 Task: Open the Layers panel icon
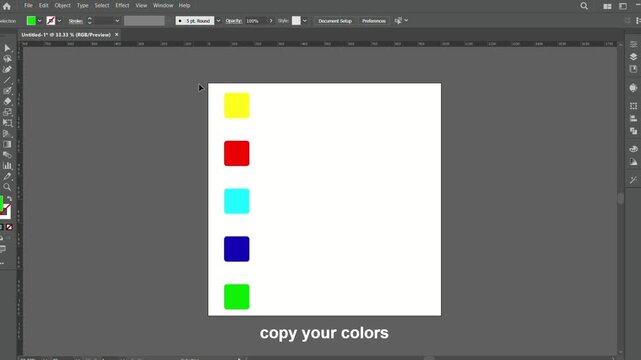[x=633, y=56]
